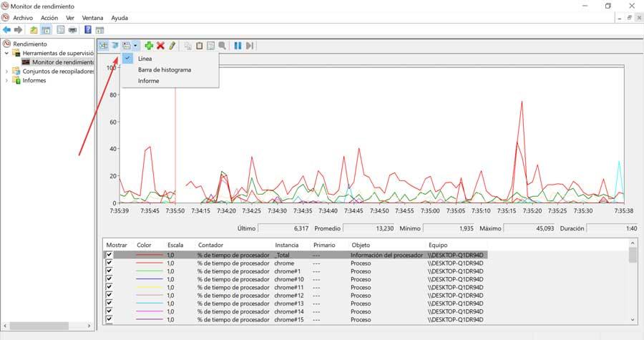Image resolution: width=644 pixels, height=340 pixels.
Task: Sort by the Escala column header
Action: (x=175, y=245)
